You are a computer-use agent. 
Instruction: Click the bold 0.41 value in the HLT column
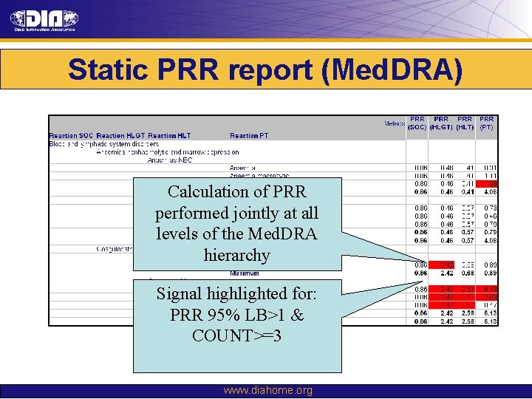click(x=468, y=191)
